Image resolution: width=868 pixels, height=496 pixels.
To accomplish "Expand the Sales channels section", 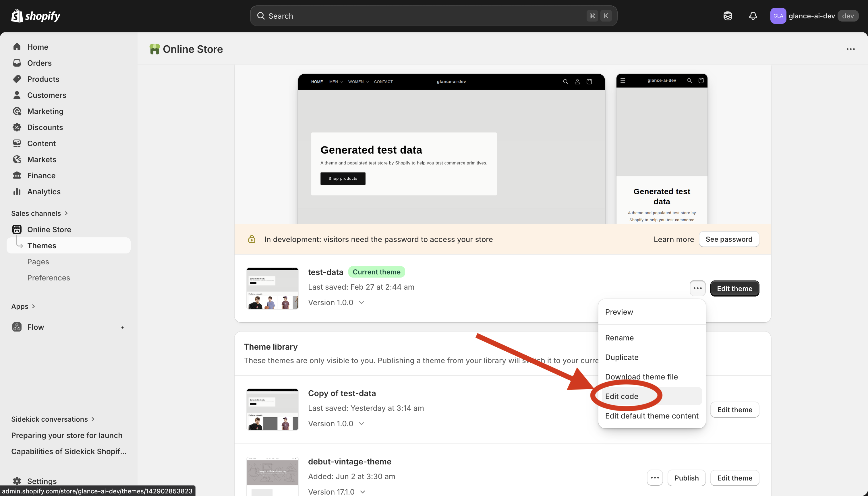I will tap(40, 213).
